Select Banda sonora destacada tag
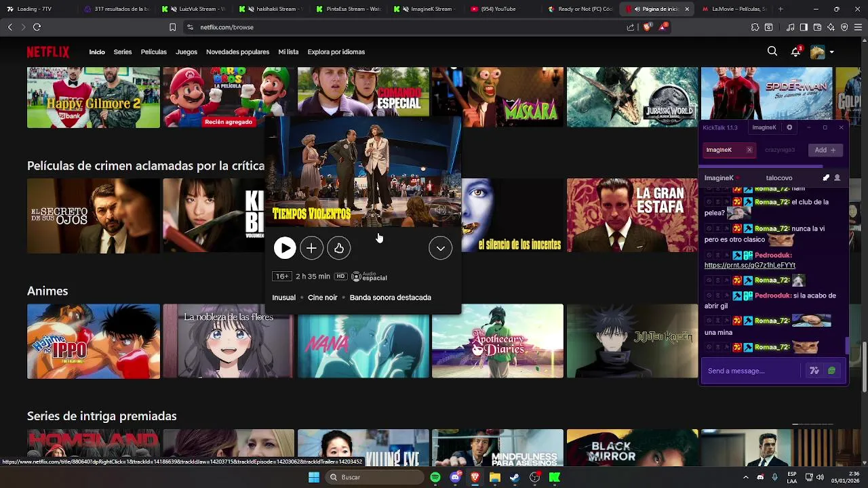868x488 pixels. tap(391, 298)
